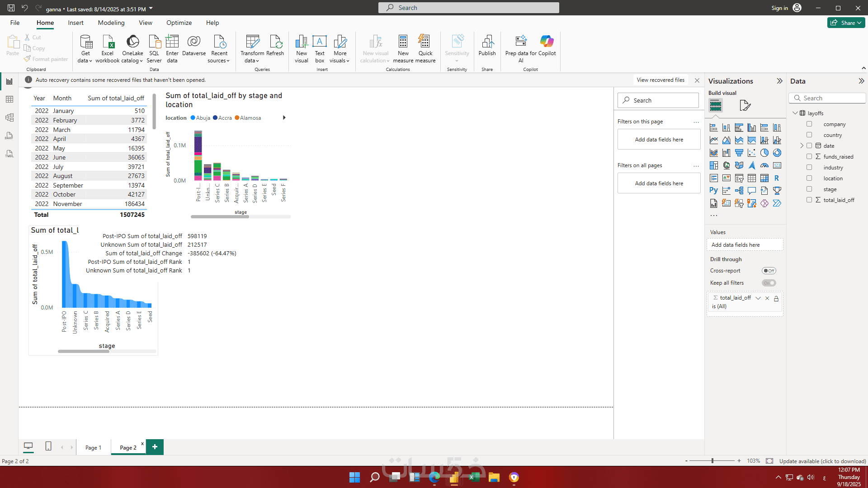The height and width of the screenshot is (488, 868).
Task: Expand the date field hierarchy
Action: (x=802, y=145)
